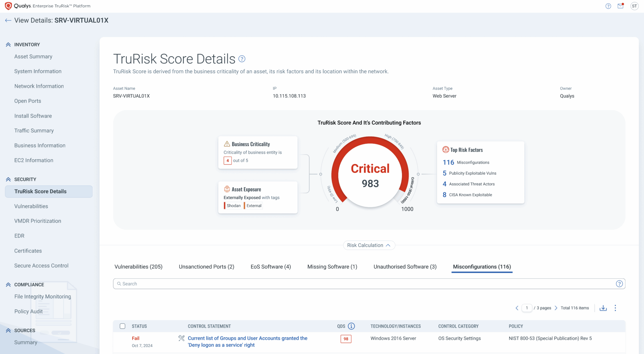Viewport: 644px width, 354px height.
Task: Open the three-dot table options menu
Action: point(615,308)
